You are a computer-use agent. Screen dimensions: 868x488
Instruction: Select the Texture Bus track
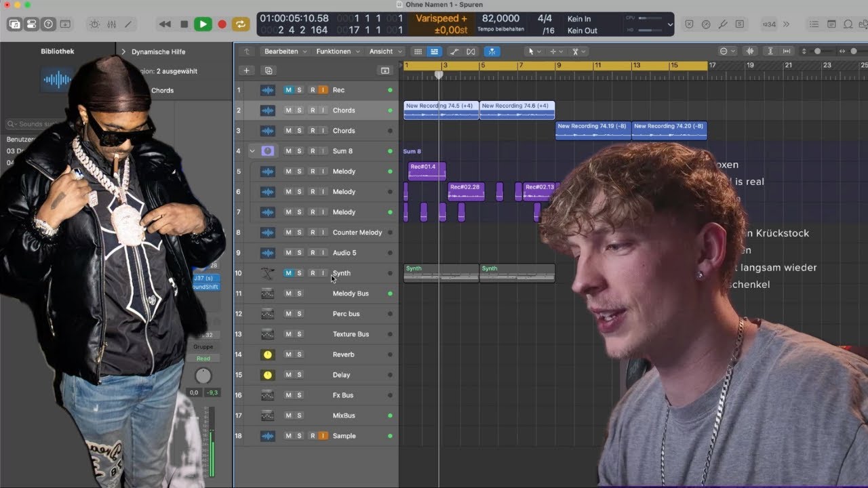coord(351,334)
